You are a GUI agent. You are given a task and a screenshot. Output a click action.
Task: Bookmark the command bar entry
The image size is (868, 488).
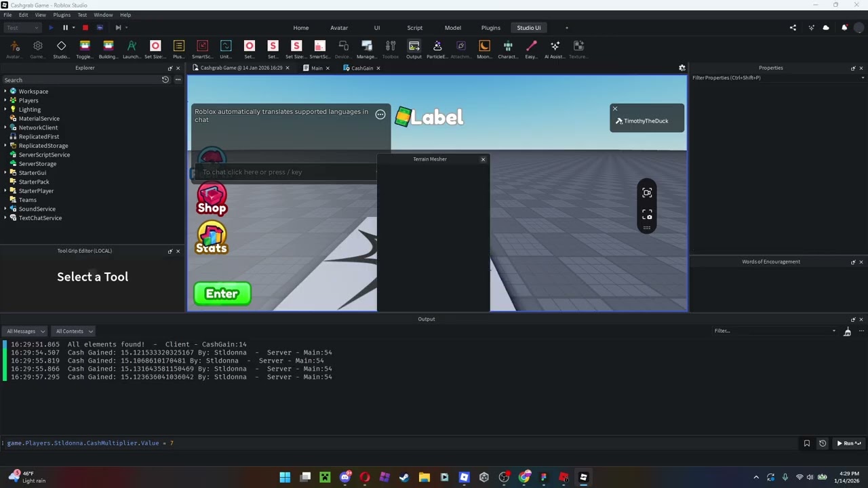807,443
